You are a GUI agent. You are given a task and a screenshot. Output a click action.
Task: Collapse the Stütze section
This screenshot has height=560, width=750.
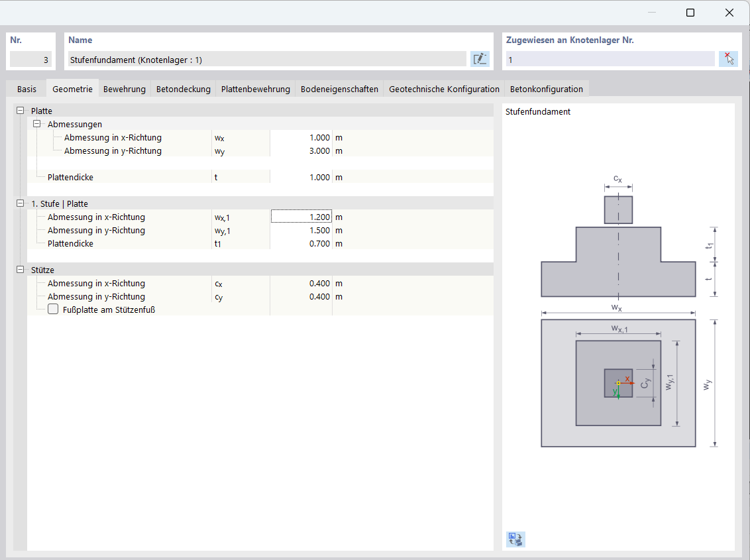20,270
